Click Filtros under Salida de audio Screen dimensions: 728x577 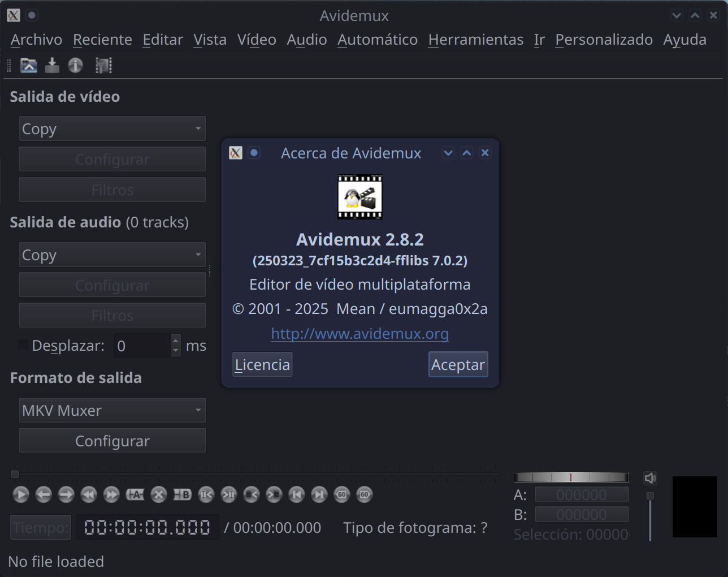click(x=112, y=315)
